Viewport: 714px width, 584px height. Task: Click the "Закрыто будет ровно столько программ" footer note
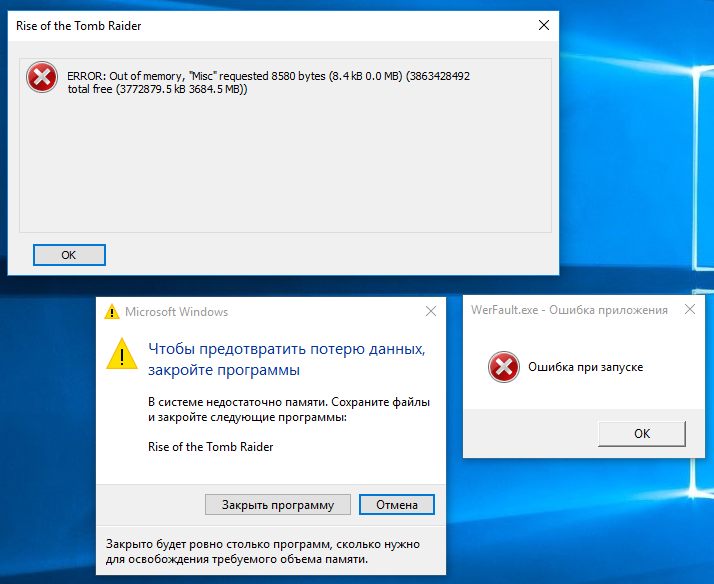(x=263, y=551)
